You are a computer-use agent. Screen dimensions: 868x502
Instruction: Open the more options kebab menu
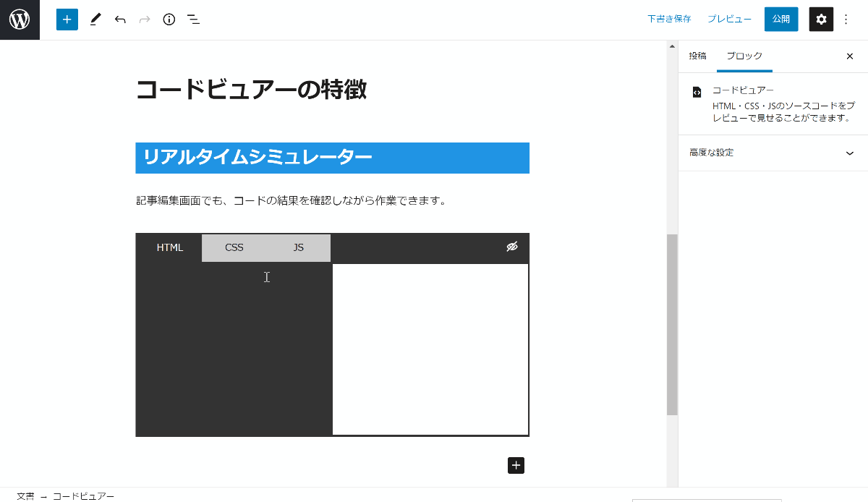846,20
